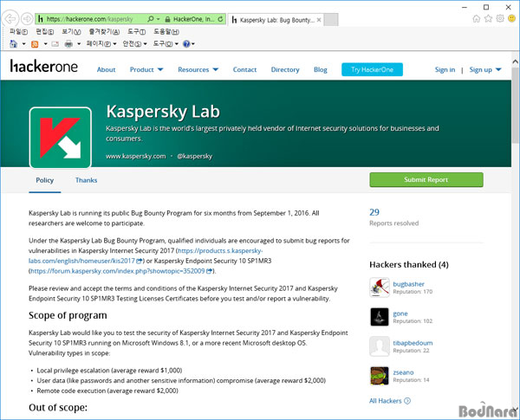The height and width of the screenshot is (420, 520).
Task: Open the Home icon dropdown arrow
Action: (24, 44)
